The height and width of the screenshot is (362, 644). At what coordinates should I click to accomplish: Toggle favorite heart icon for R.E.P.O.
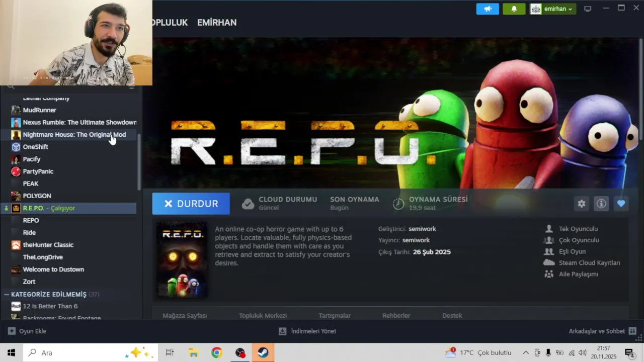[621, 204]
